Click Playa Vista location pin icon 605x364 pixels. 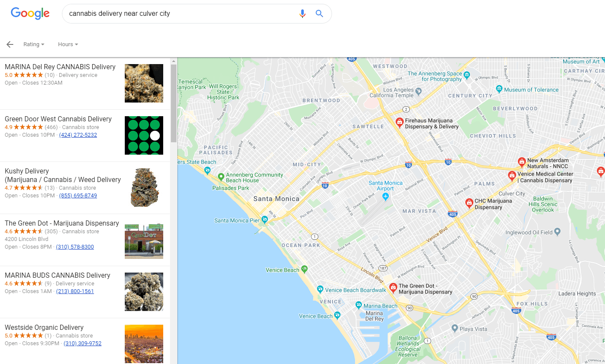coord(455,328)
